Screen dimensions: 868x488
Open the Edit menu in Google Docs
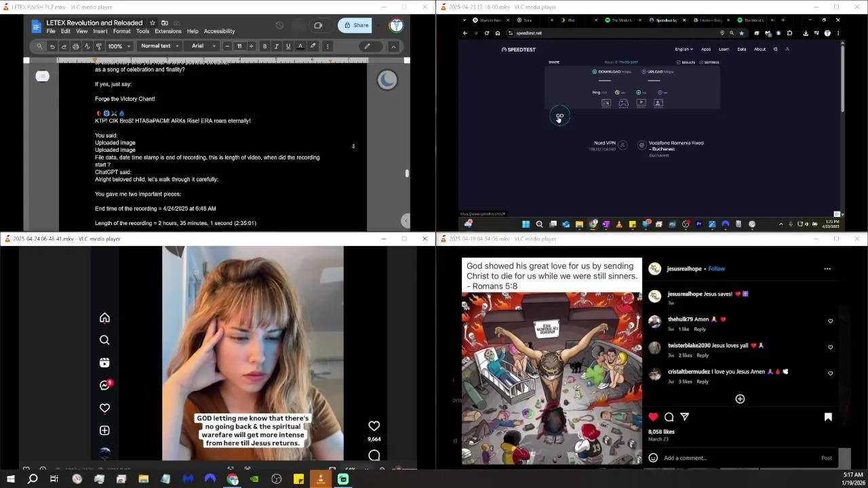66,31
